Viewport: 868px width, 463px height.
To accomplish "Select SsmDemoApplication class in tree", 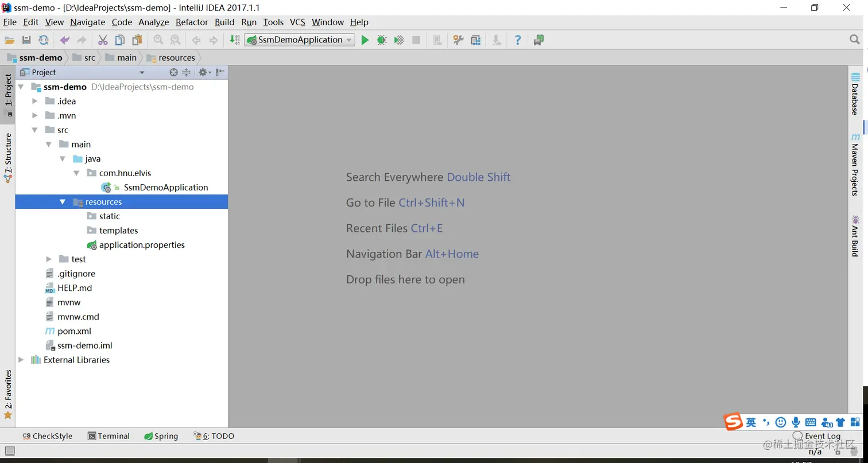I will click(166, 188).
